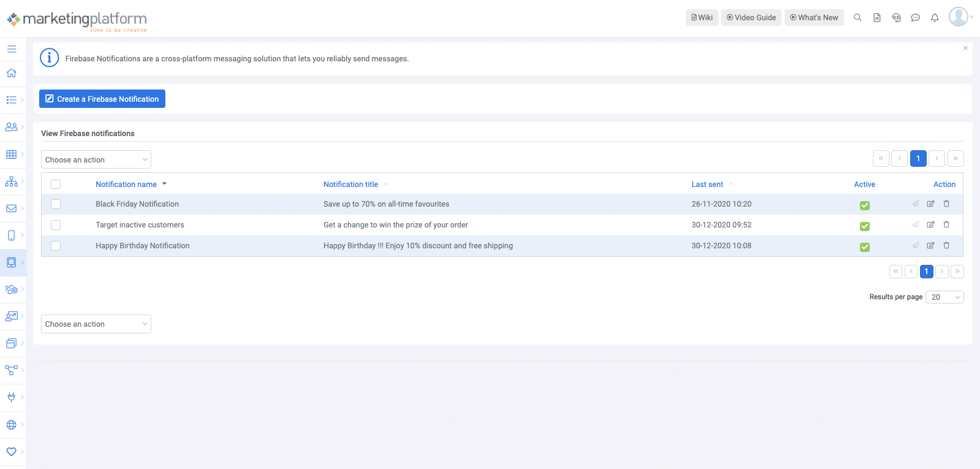Tick the select-all checkbox in table header
Screen dimensions: 980x469
click(56, 184)
